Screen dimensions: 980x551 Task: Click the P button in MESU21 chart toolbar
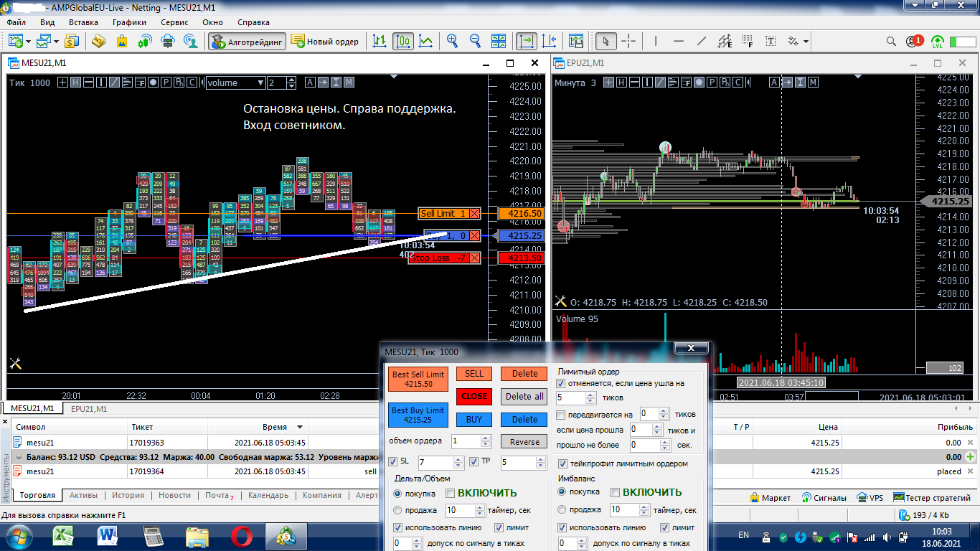point(166,83)
